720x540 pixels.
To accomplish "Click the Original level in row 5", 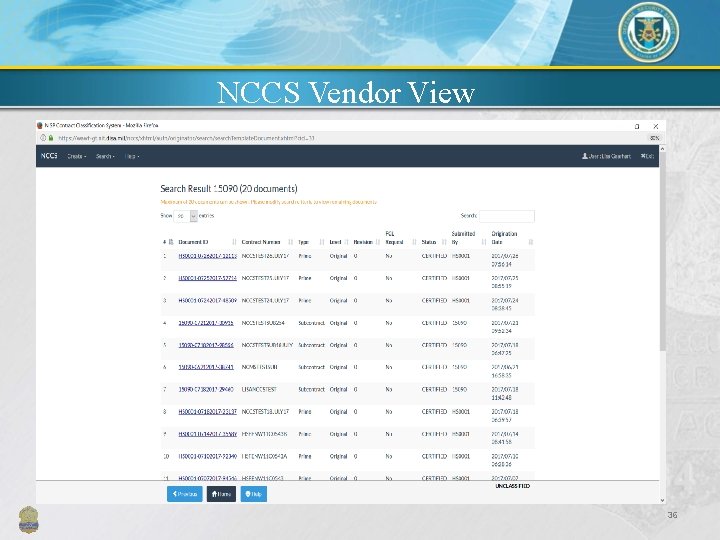I will (338, 345).
